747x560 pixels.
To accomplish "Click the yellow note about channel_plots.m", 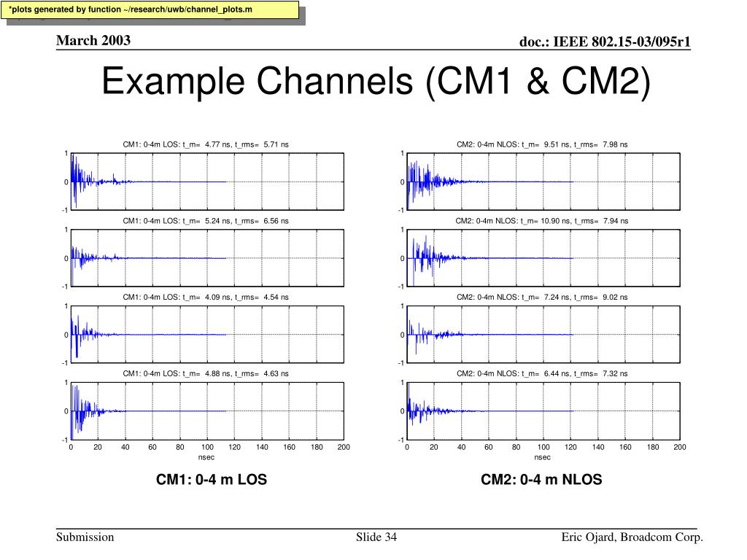I will pyautogui.click(x=150, y=10).
